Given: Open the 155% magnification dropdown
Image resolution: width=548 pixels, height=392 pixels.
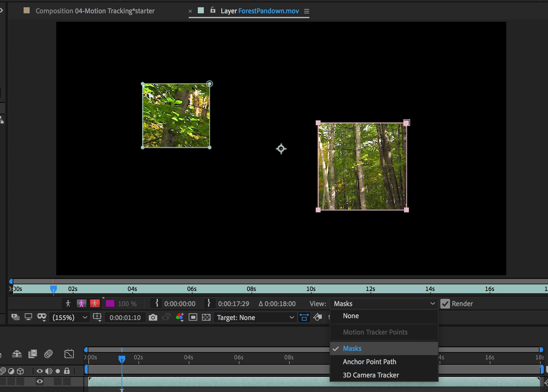Looking at the screenshot, I should click(70, 318).
